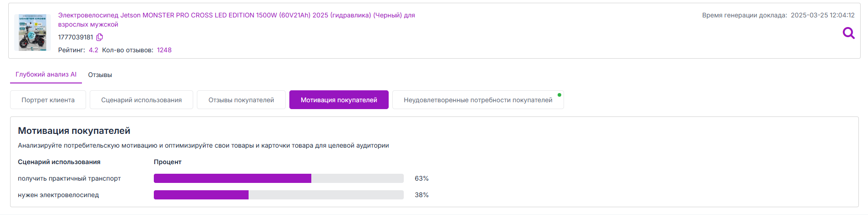The width and height of the screenshot is (868, 215).
Task: Open the Jetson Monster product thumbnail
Action: pyautogui.click(x=32, y=32)
